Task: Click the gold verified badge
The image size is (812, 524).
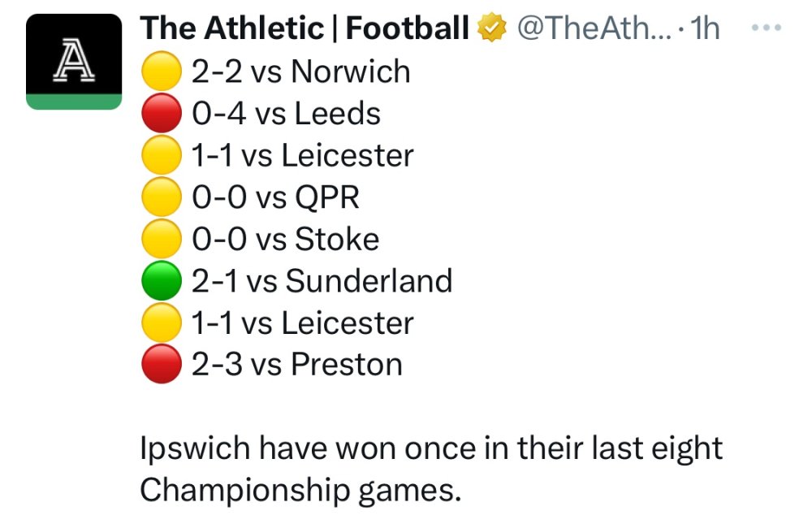Action: [490, 29]
